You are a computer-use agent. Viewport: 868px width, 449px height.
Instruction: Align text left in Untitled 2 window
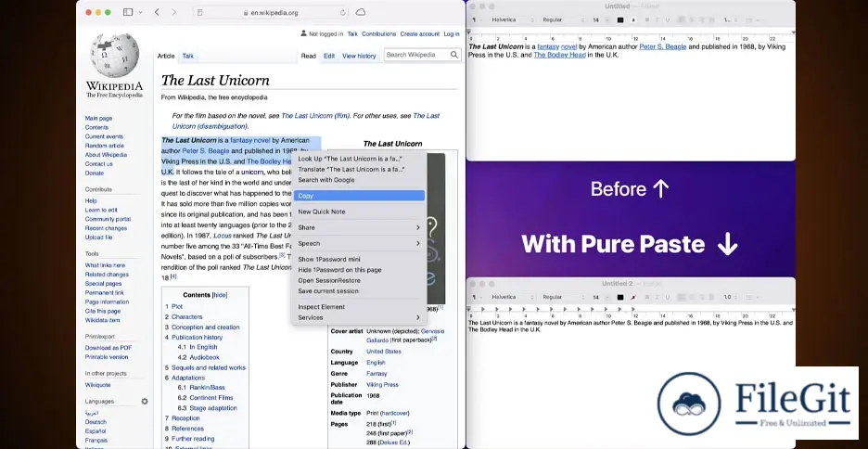pyautogui.click(x=682, y=297)
